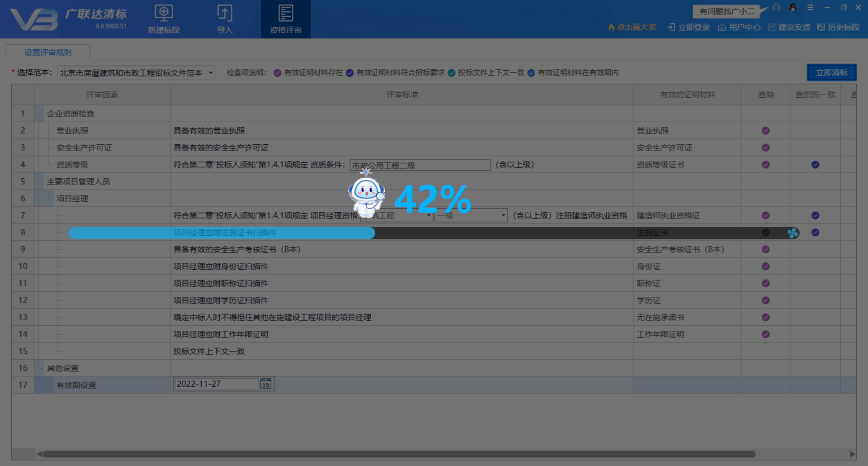Click the scroll-left arrow at table bottom
The width and height of the screenshot is (868, 466).
39,454
